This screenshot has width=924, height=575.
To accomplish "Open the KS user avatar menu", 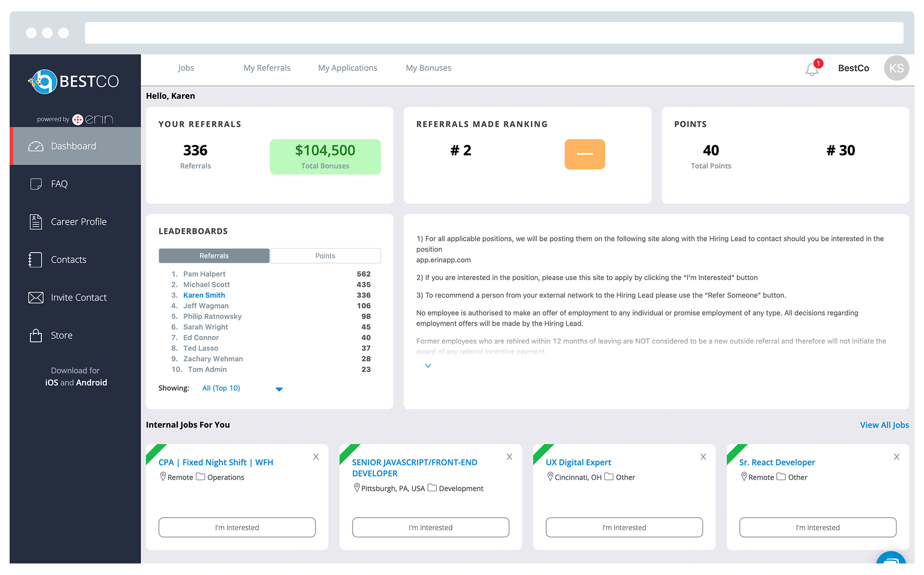I will [x=896, y=68].
